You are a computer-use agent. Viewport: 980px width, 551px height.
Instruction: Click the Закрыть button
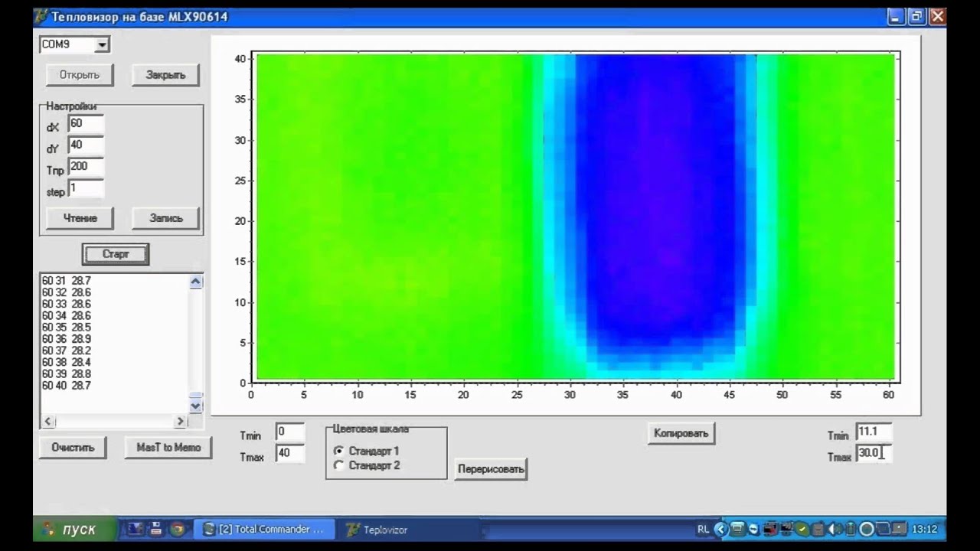point(165,75)
